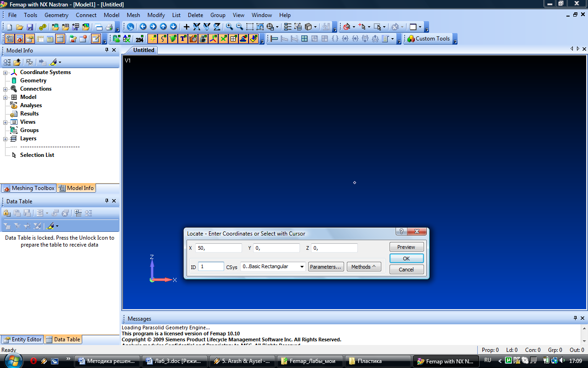Click the yellow plus point display icon
Viewport: 588px width, 368px height.
153,39
